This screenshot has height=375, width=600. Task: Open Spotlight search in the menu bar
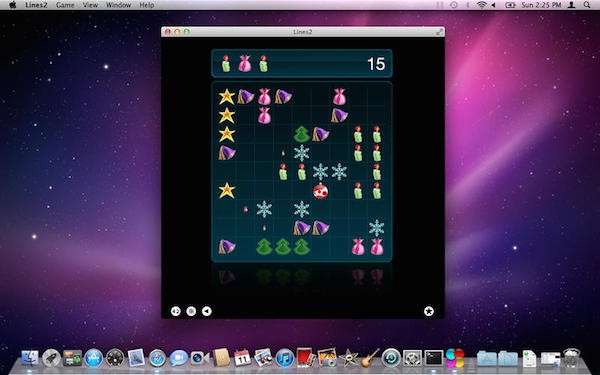[587, 5]
